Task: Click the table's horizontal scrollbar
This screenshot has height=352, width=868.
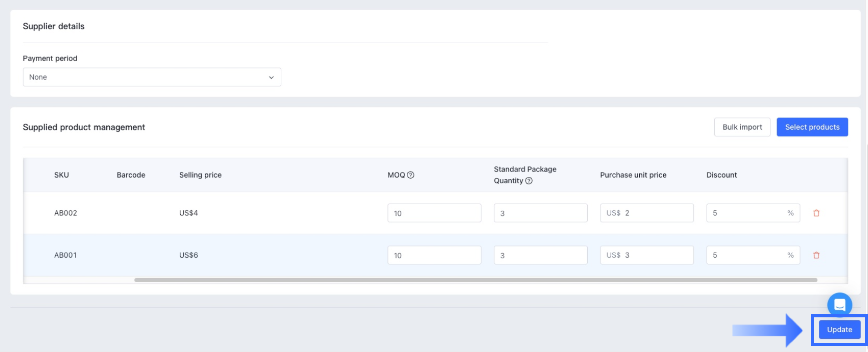Action: [475, 280]
